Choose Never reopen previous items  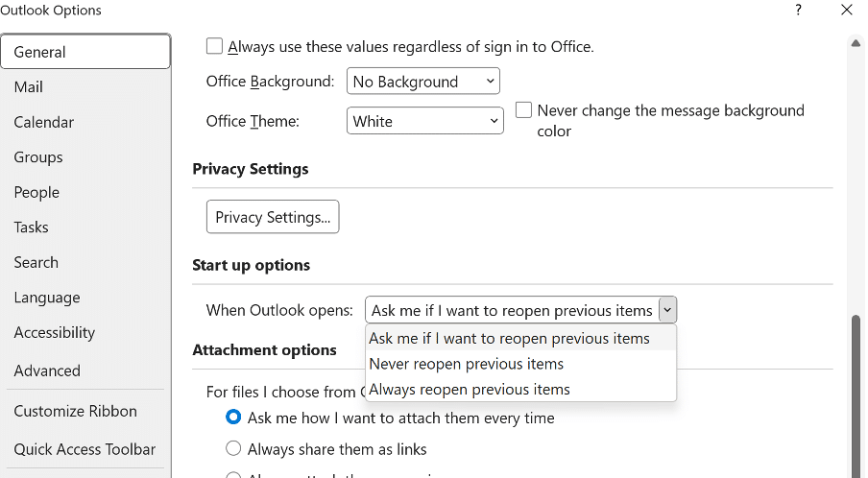tap(520, 364)
